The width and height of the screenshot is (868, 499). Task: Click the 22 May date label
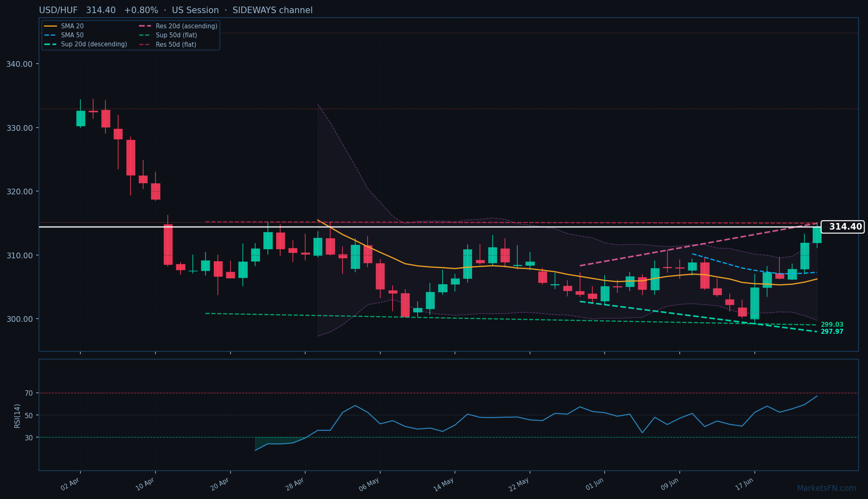click(x=519, y=484)
